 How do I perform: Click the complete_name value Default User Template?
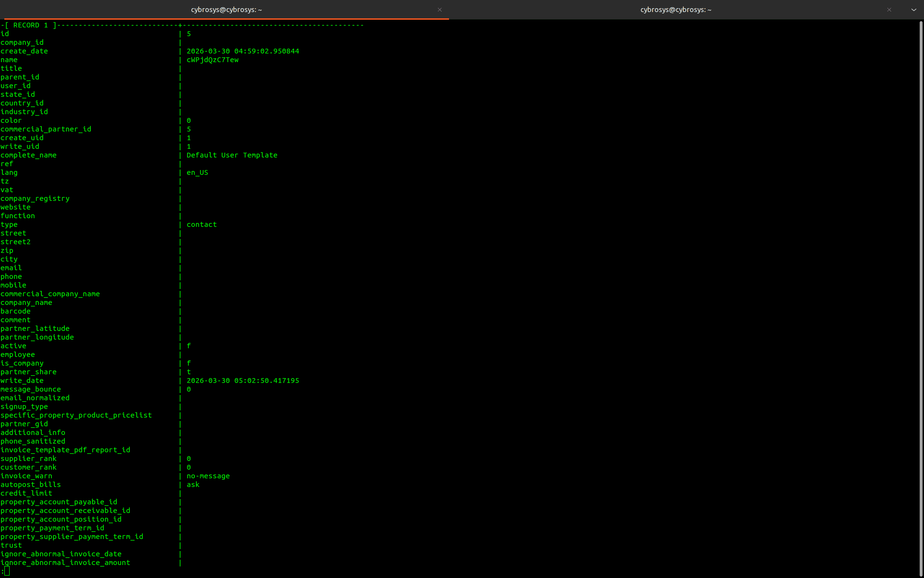[x=232, y=155]
